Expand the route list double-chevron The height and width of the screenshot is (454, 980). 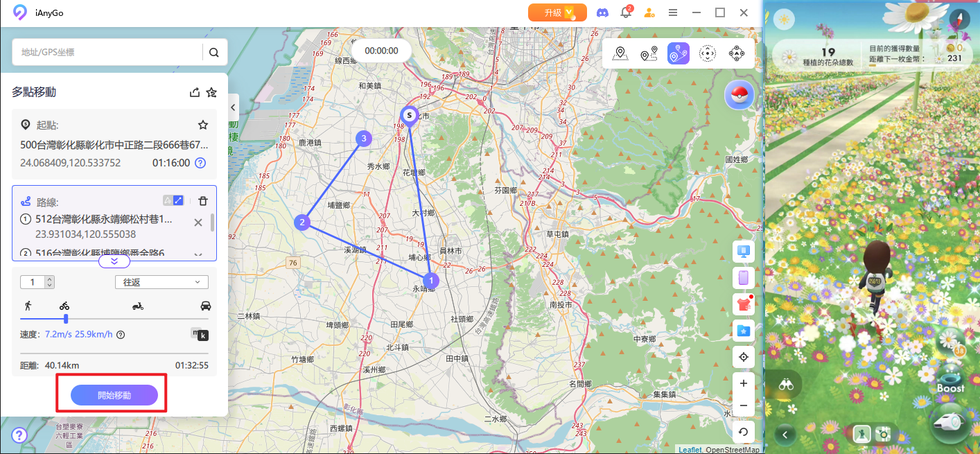click(114, 262)
